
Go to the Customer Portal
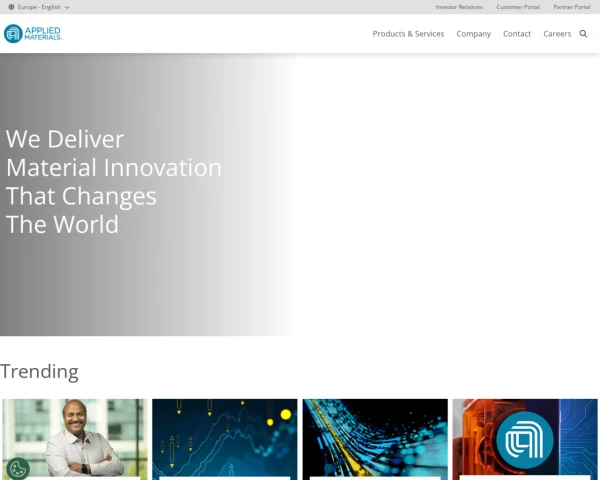pyautogui.click(x=518, y=7)
